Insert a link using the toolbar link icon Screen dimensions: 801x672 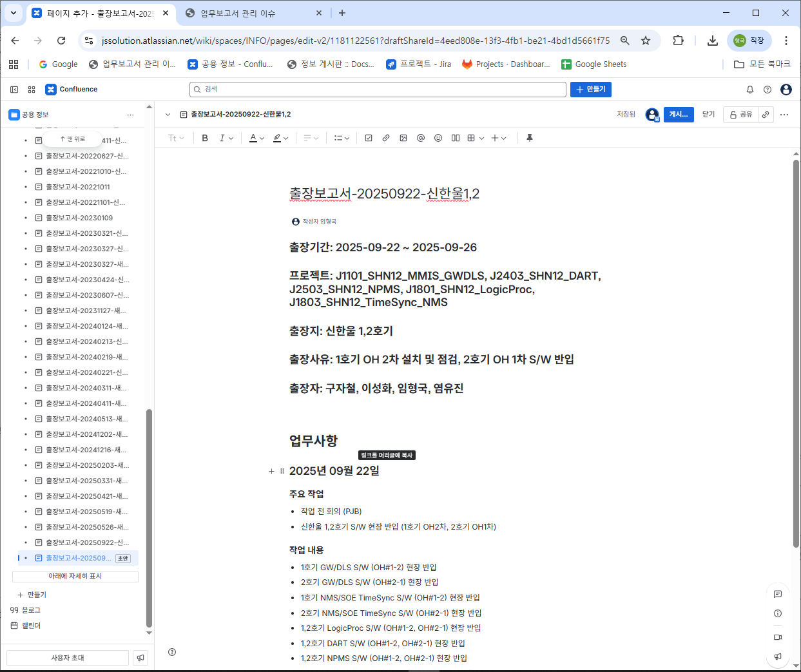coord(386,138)
